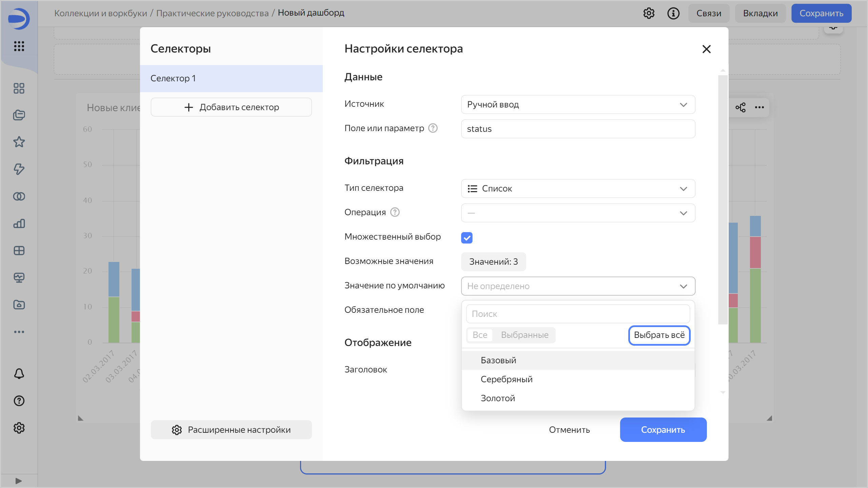
Task: Open the Операция dropdown
Action: (x=578, y=213)
